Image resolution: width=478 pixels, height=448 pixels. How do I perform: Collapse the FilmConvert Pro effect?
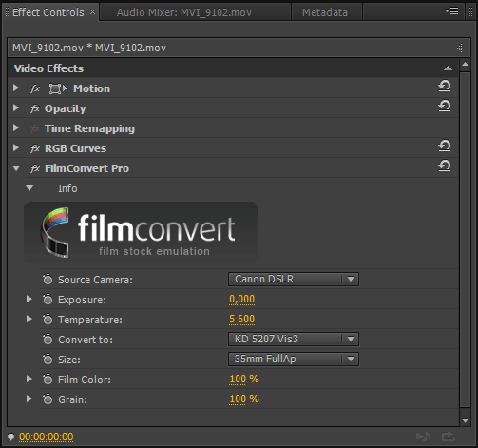pyautogui.click(x=16, y=168)
